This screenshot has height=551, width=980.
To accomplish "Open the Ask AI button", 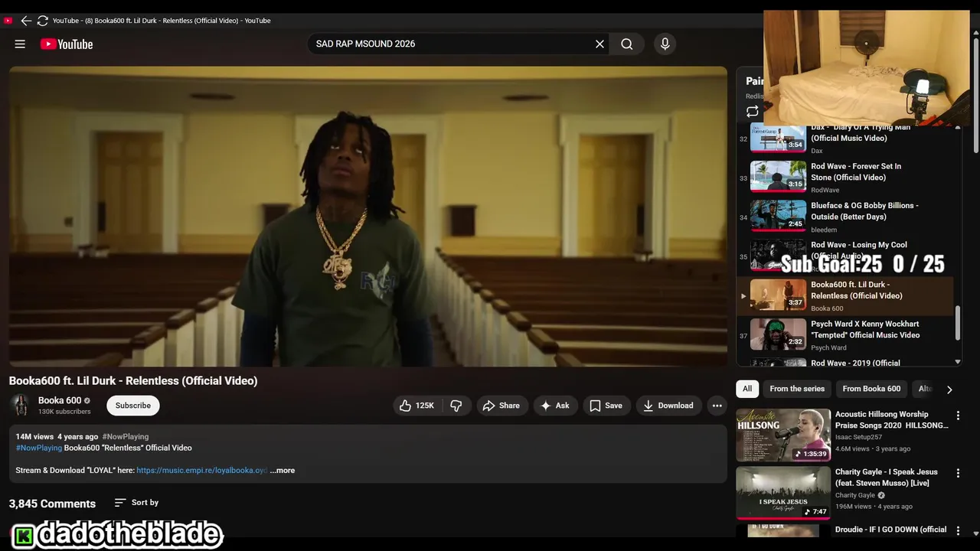I will [x=555, y=406].
